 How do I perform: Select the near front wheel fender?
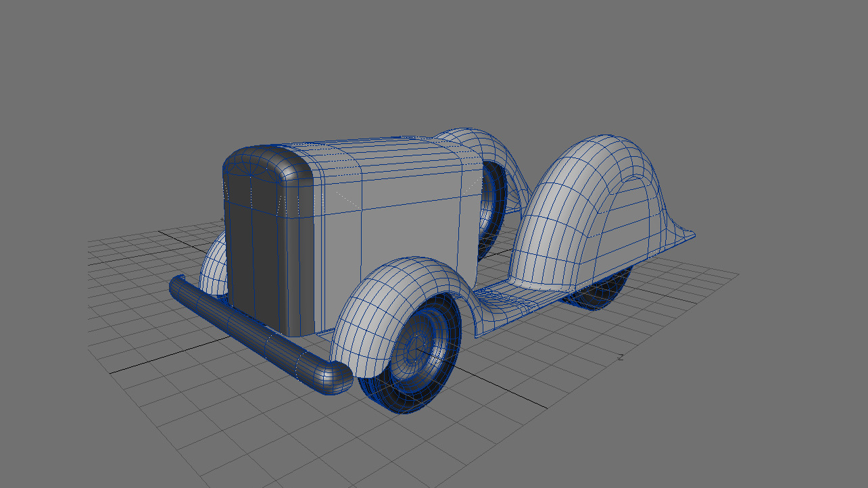pyautogui.click(x=379, y=297)
